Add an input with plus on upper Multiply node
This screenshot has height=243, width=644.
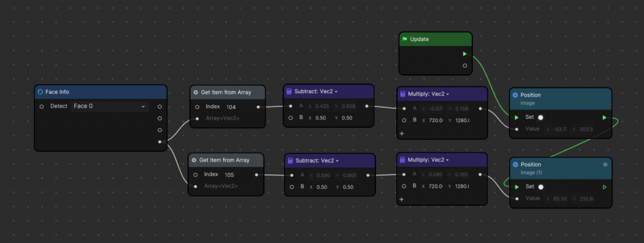402,133
